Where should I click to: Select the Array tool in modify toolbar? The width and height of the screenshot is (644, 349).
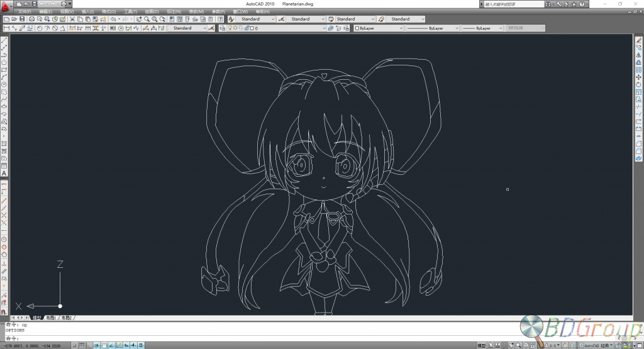coord(639,70)
